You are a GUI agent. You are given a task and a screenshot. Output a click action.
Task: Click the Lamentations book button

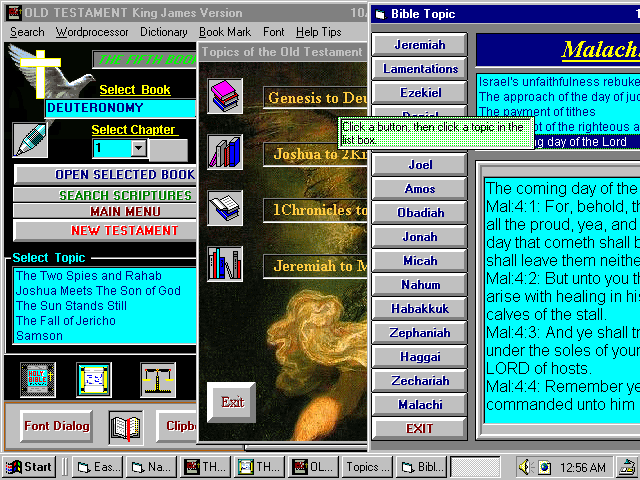(420, 69)
